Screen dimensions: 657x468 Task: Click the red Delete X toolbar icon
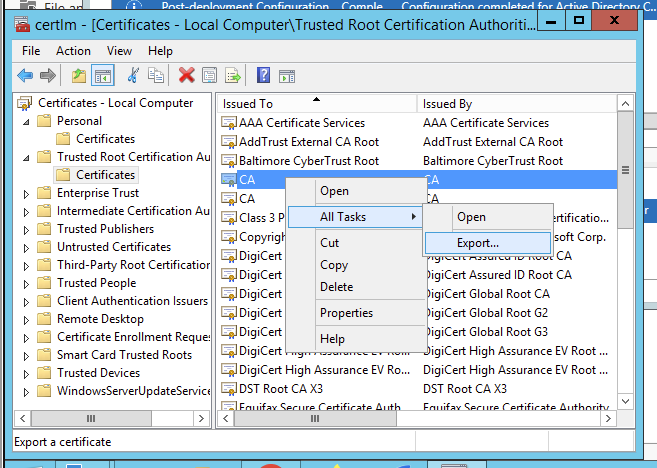click(x=186, y=76)
